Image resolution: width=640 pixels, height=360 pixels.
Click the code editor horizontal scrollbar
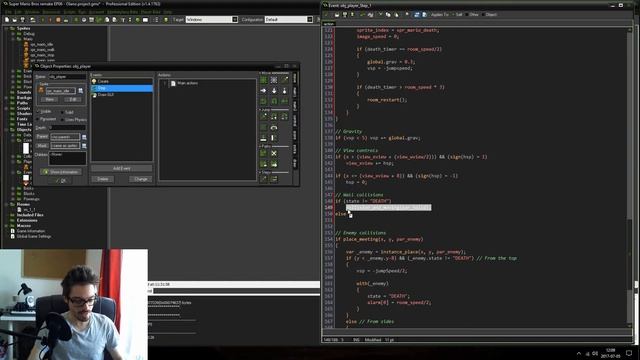tap(478, 332)
